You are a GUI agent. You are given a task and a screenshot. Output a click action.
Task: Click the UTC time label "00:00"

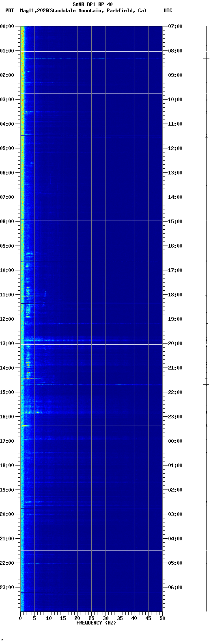175,441
